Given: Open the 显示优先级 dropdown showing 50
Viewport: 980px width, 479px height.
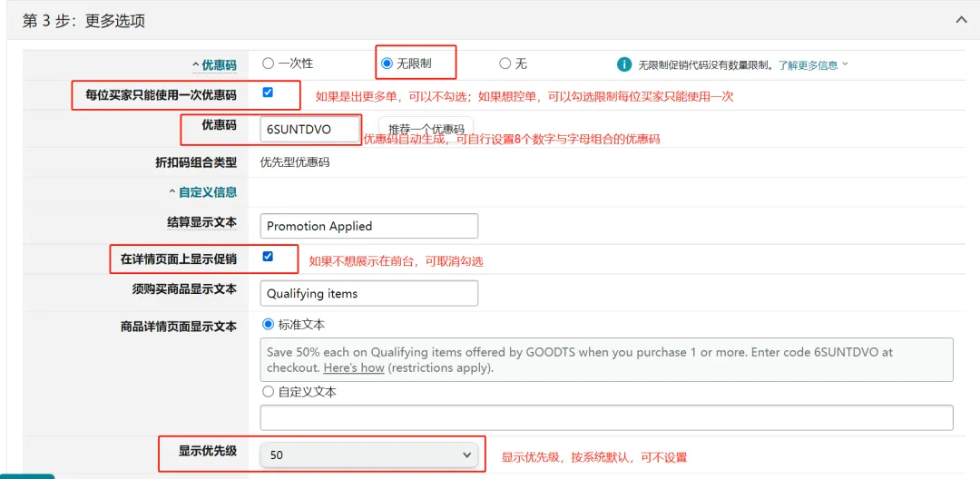Looking at the screenshot, I should [x=368, y=455].
